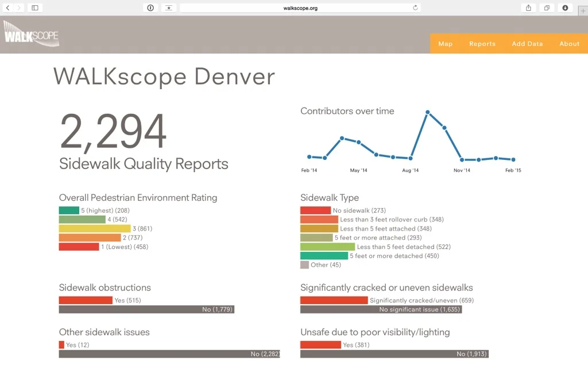Click the grey Other (45) swatch
This screenshot has width=588, height=368.
pyautogui.click(x=304, y=264)
